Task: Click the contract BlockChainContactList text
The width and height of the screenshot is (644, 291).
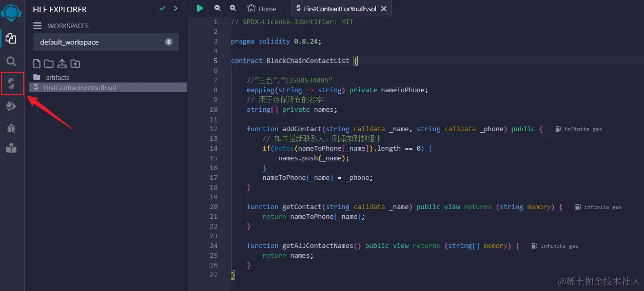Action: click(290, 60)
